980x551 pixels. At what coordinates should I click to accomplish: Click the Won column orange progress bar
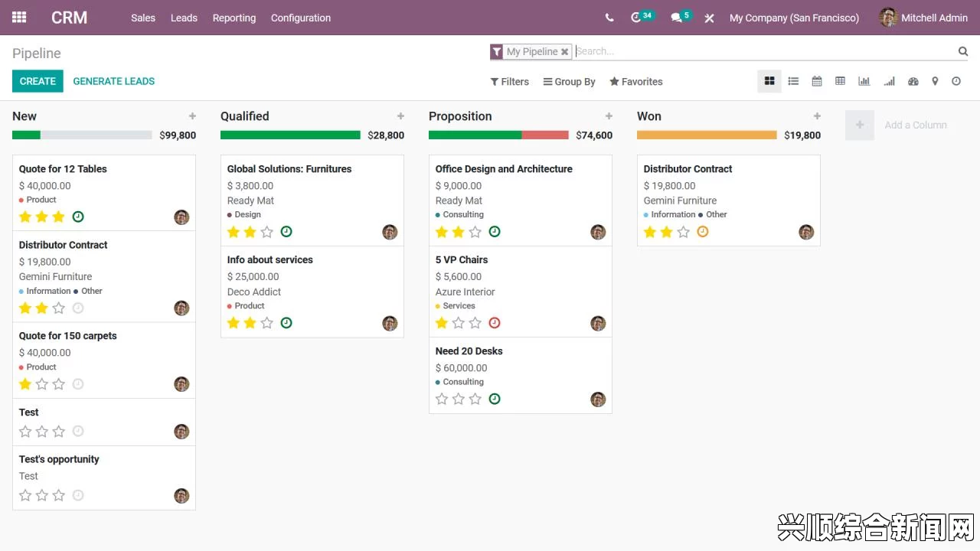[x=707, y=135]
